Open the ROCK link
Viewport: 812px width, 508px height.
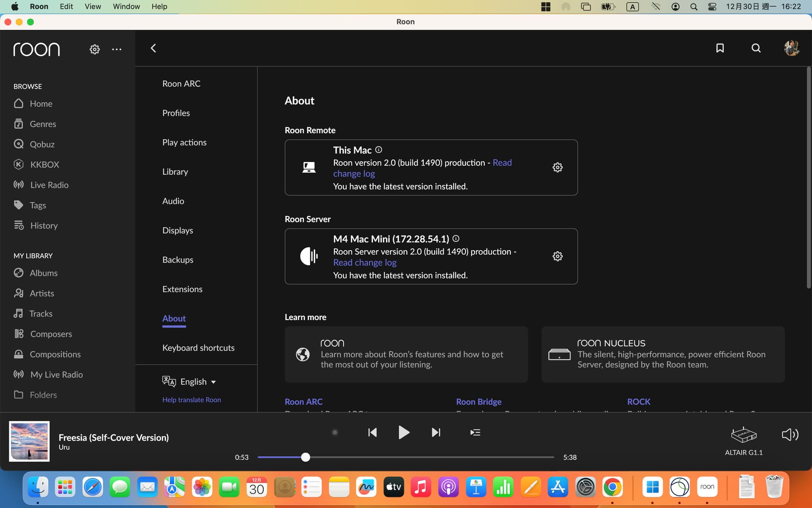coord(639,402)
